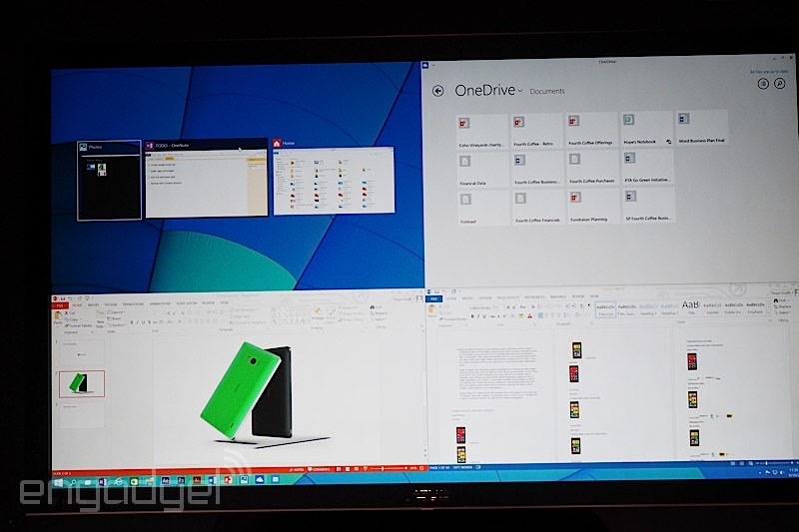Toggle Italic in Word font group

[x=478, y=316]
